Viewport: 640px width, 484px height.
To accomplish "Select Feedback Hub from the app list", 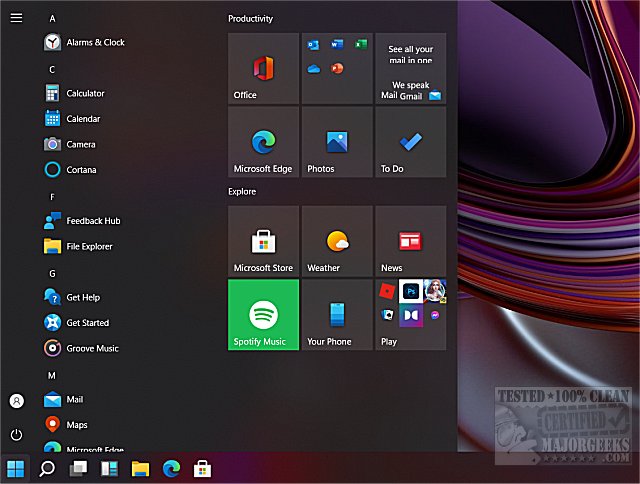I will (x=92, y=220).
